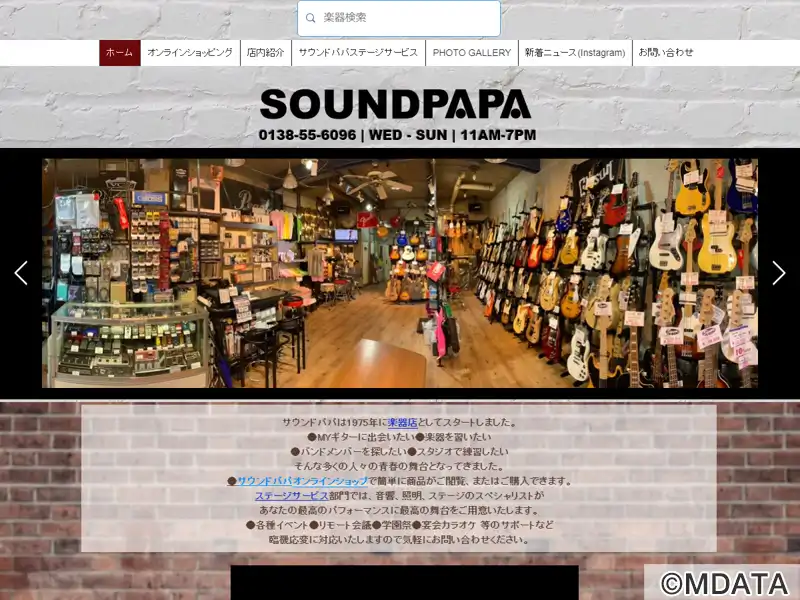Follow the 楽器店 hyperlink

[403, 422]
